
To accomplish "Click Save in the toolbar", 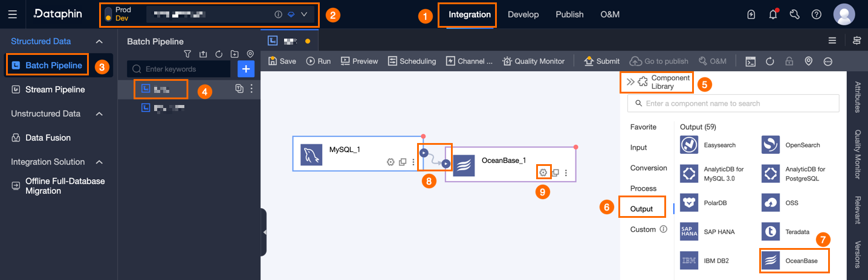I will tap(282, 61).
